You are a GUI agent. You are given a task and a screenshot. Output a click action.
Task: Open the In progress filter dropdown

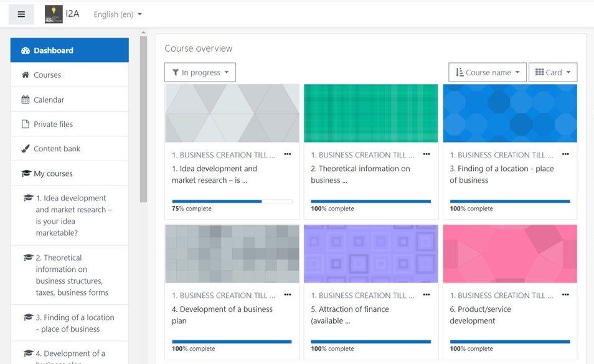(x=200, y=72)
